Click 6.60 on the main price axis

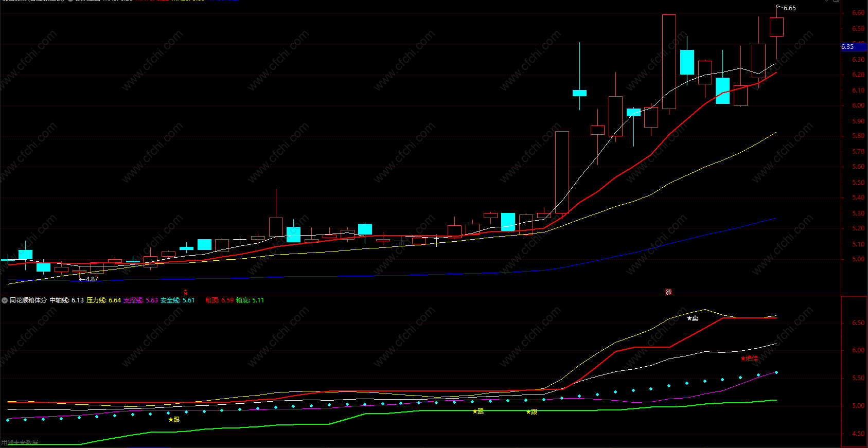pos(858,13)
